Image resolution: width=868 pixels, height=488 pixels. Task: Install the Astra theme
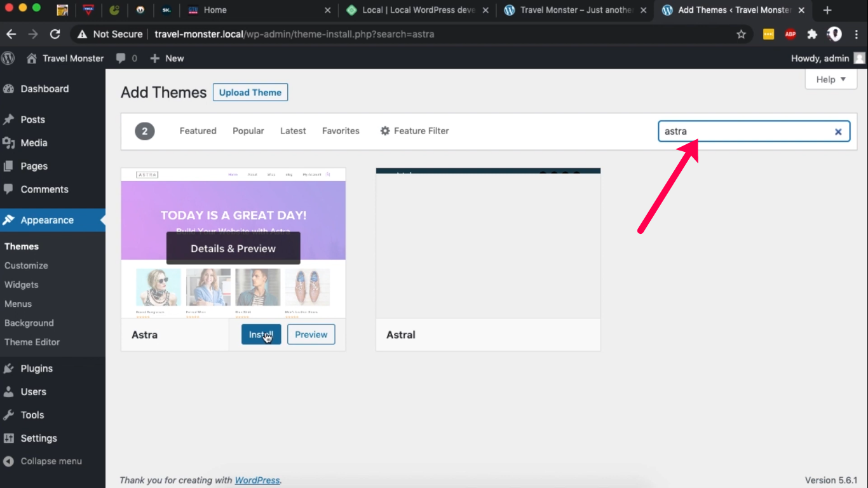(261, 334)
